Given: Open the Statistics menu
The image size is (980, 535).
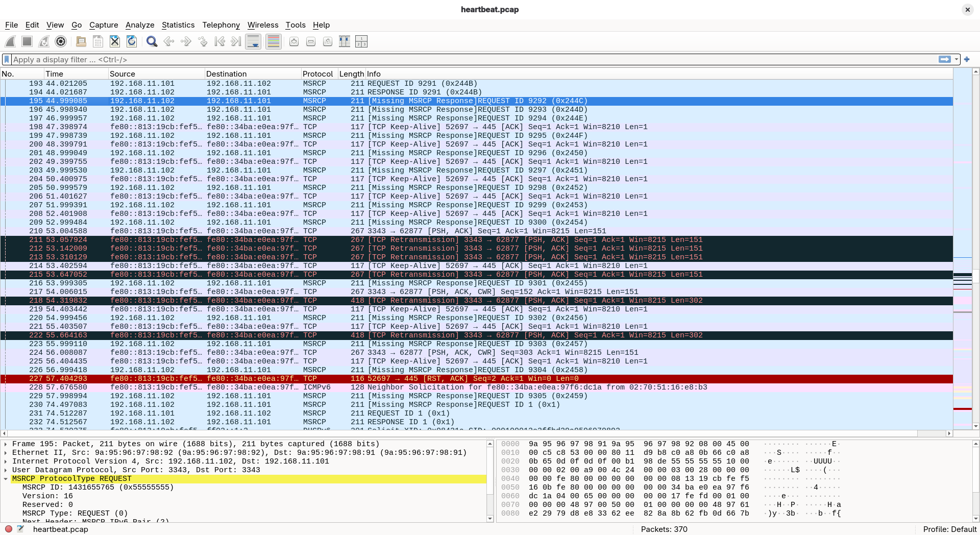Looking at the screenshot, I should coord(178,25).
